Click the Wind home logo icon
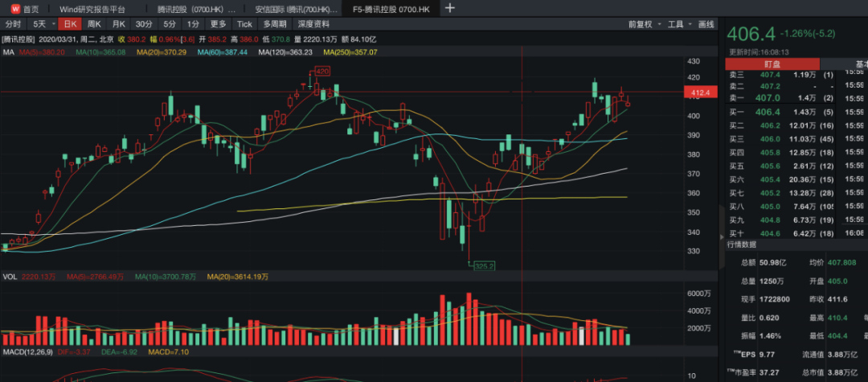The height and width of the screenshot is (382, 868). (14, 9)
